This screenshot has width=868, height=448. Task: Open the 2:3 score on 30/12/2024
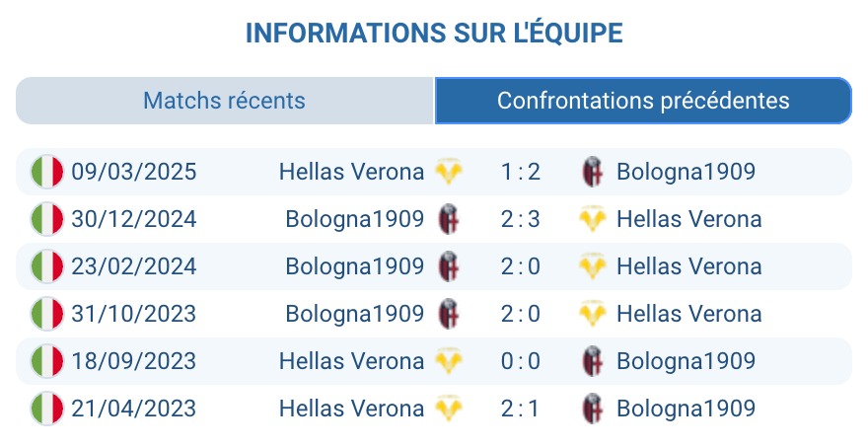pos(520,219)
